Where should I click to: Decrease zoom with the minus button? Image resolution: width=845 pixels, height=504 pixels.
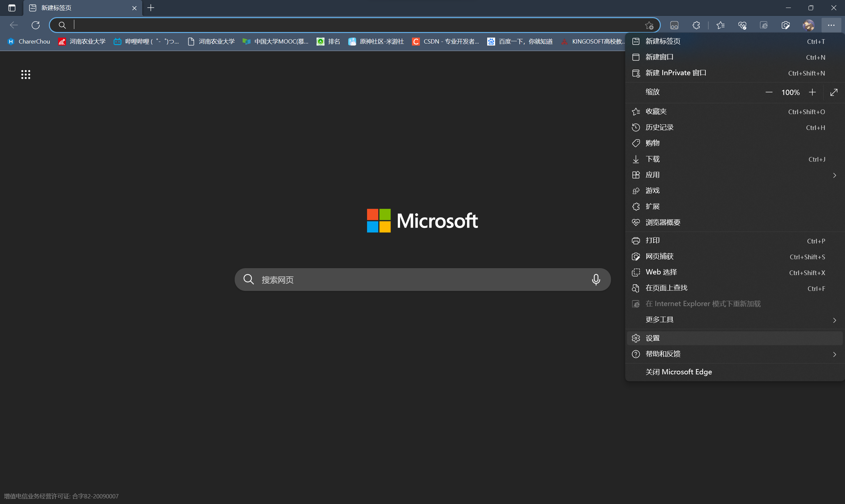tap(769, 92)
